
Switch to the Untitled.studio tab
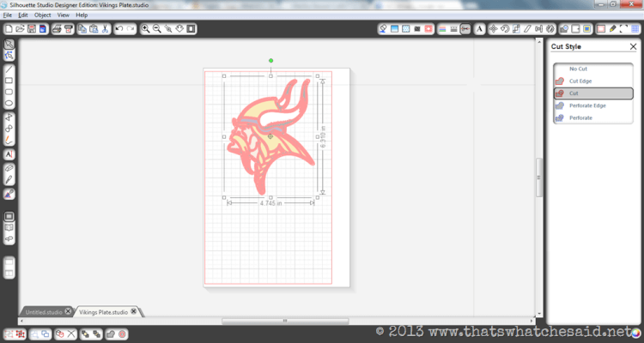coord(44,312)
